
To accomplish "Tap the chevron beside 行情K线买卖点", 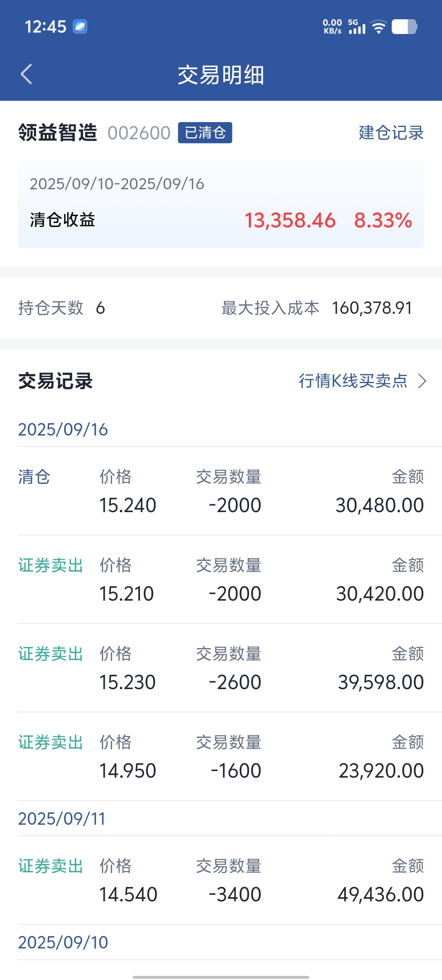I will point(422,381).
